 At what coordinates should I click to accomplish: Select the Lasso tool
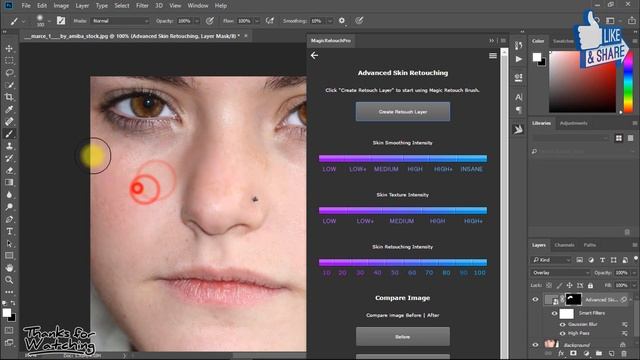pyautogui.click(x=9, y=73)
